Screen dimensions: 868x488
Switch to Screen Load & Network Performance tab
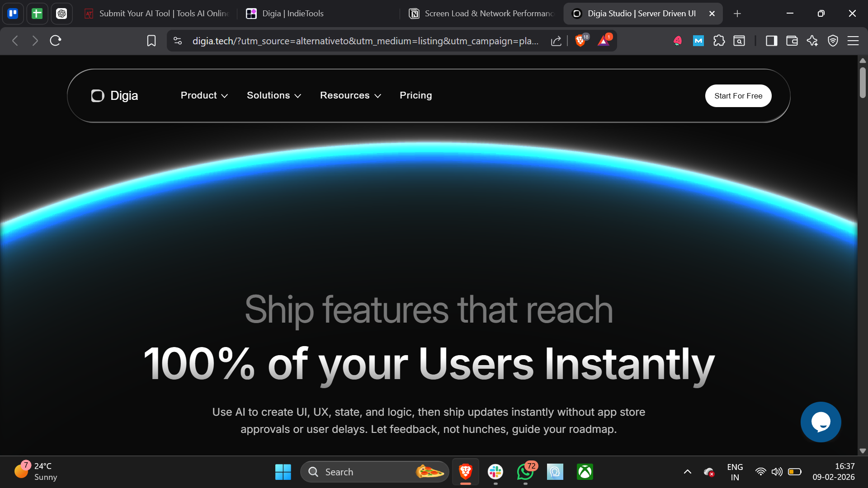pos(481,14)
